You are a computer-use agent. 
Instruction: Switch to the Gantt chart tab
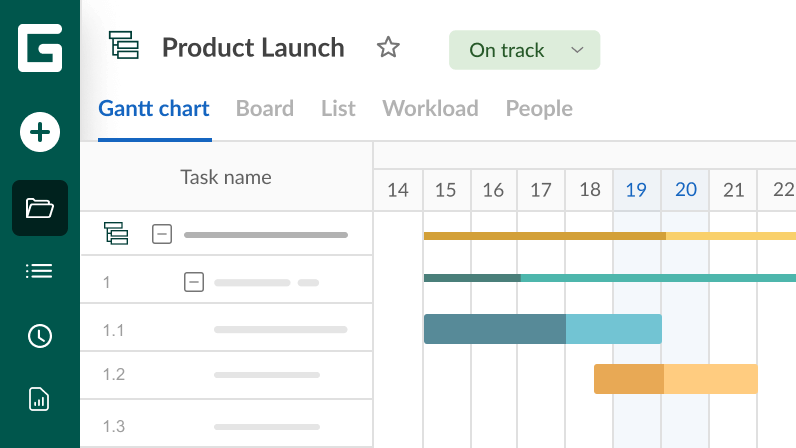[154, 109]
